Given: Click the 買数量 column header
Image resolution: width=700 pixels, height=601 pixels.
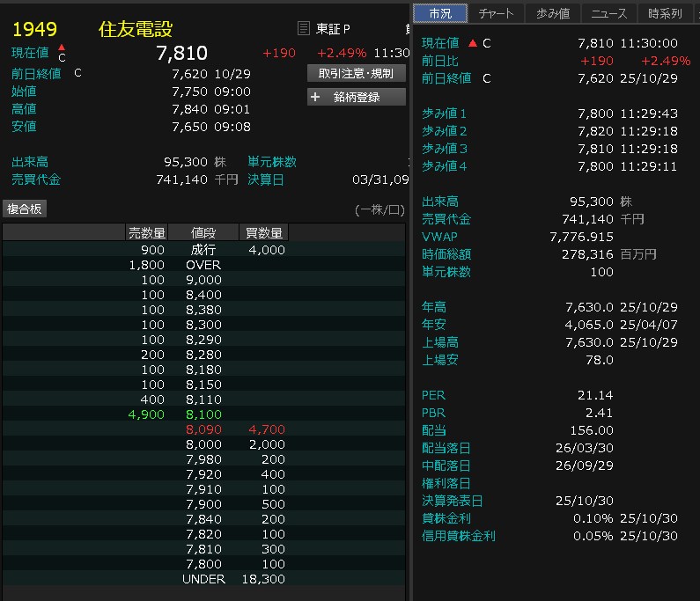Looking at the screenshot, I should click(264, 232).
